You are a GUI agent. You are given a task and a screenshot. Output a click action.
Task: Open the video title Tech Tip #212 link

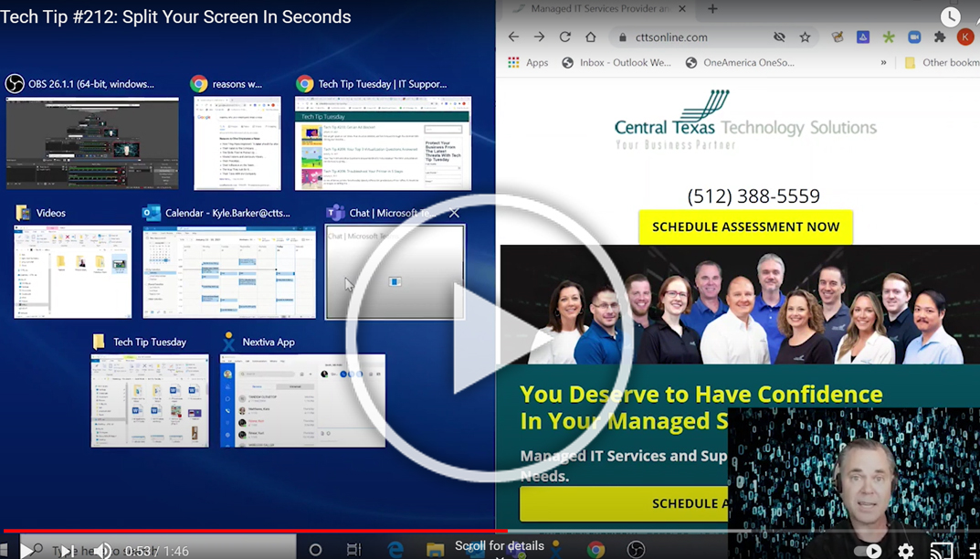(175, 16)
